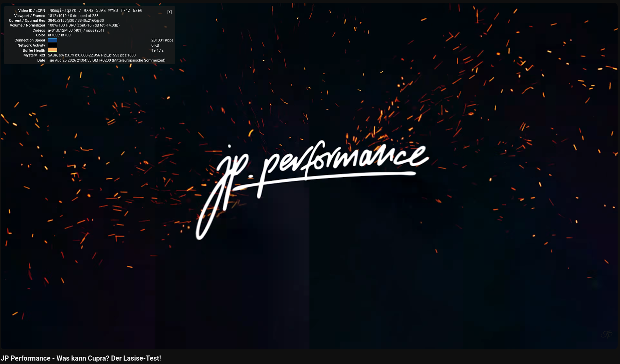The image size is (620, 364).
Task: Click the 'Color' label
Action: pyautogui.click(x=41, y=35)
